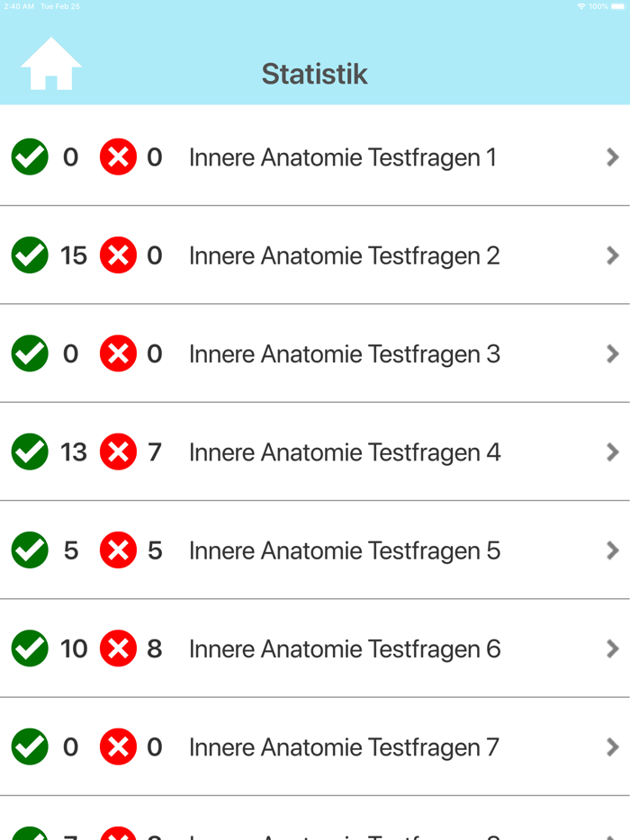Click the battery indicator in the status bar
Viewport: 630px width, 840px height.
(616, 4)
